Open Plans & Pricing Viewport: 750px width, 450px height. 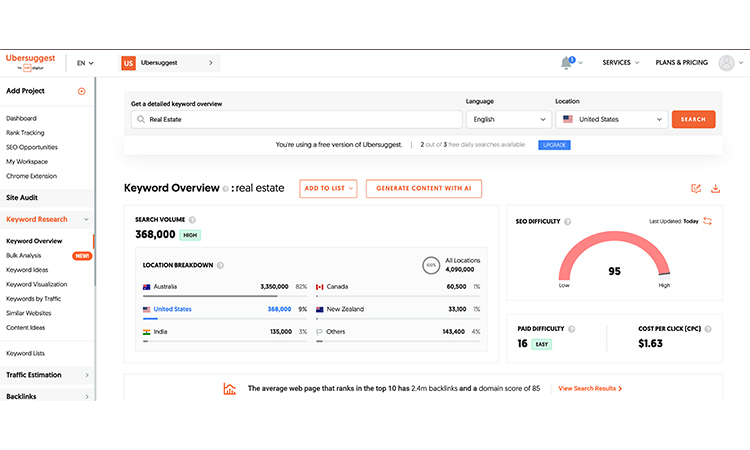(x=681, y=63)
